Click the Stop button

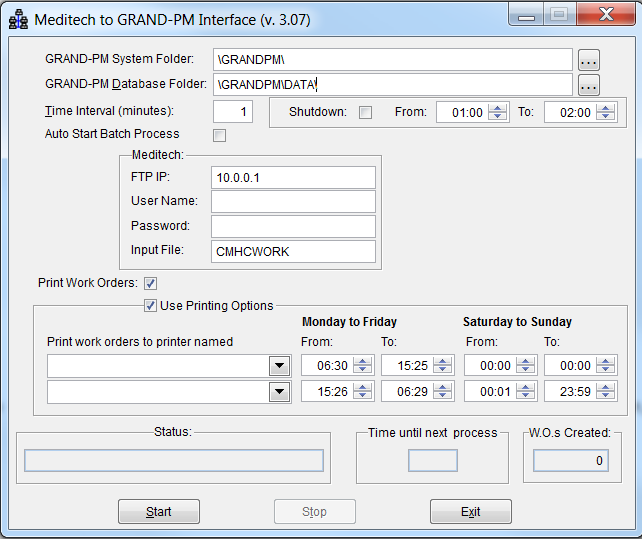[314, 512]
